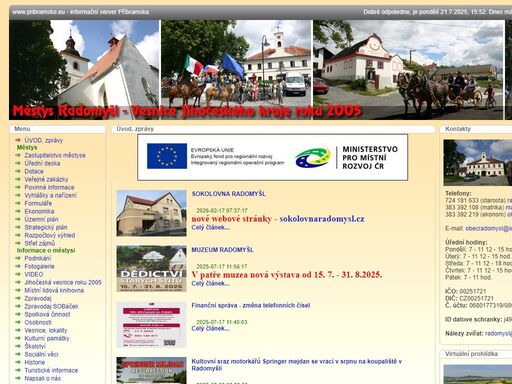Screen dimensions: 512x384
Task: Click arrow icon beside Historie
Action: click(18, 362)
